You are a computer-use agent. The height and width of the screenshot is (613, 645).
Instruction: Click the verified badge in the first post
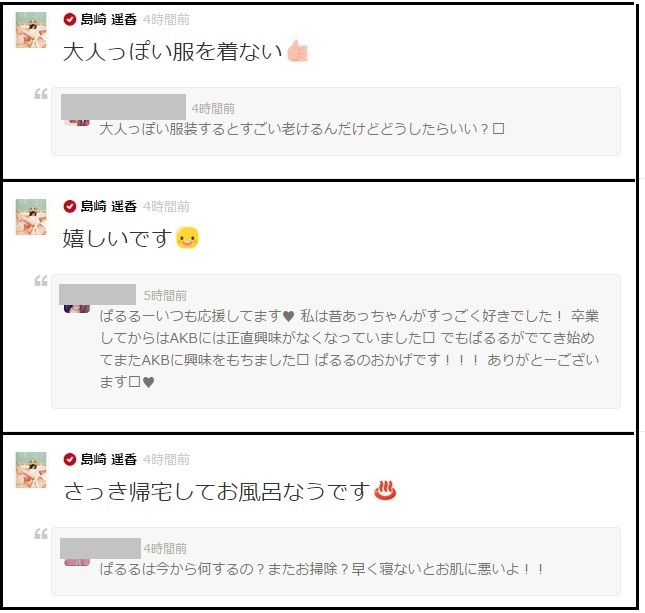pyautogui.click(x=70, y=19)
